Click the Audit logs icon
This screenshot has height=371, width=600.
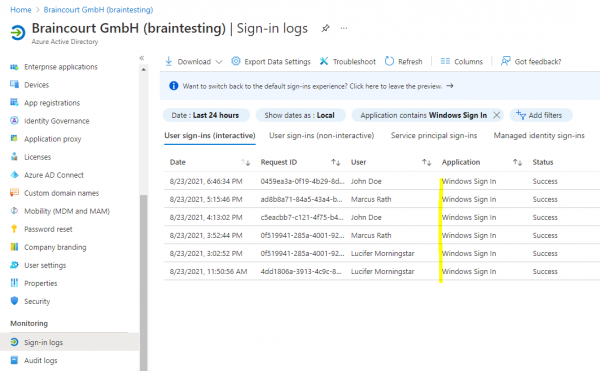pos(14,360)
